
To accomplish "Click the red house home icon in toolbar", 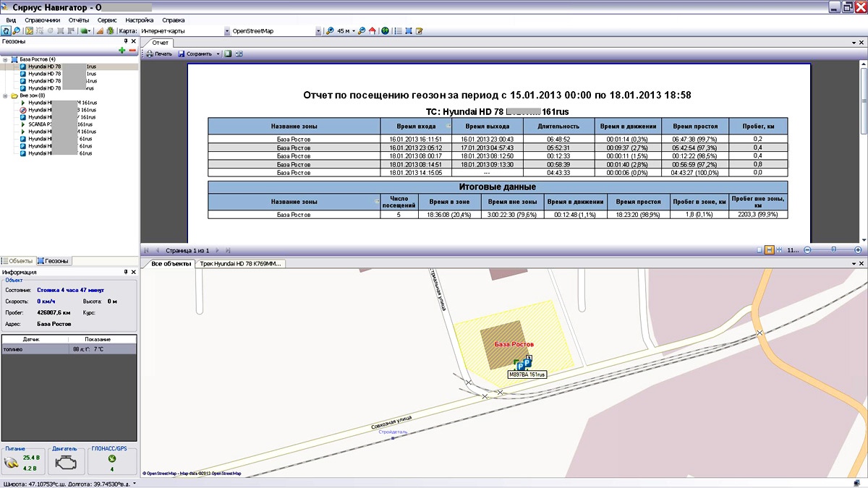I will pyautogui.click(x=373, y=31).
